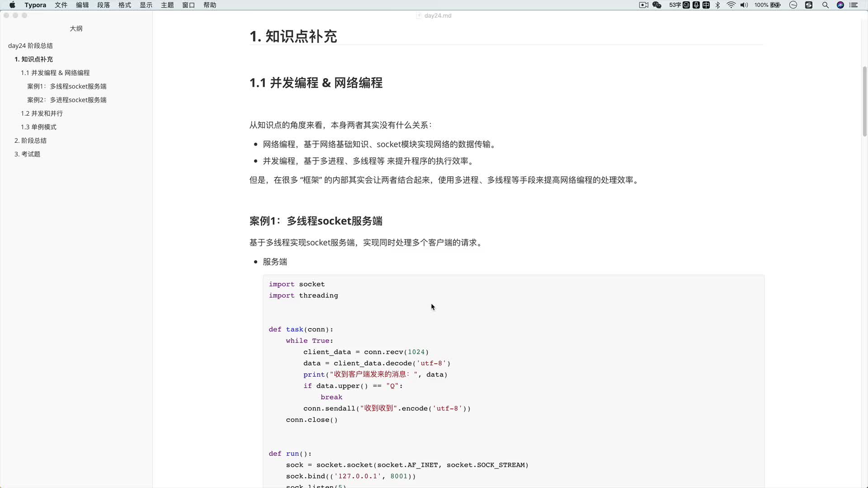Screen dimensions: 868x488
Task: Click code line data = client_data.decode('utf-8')
Action: 377,363
